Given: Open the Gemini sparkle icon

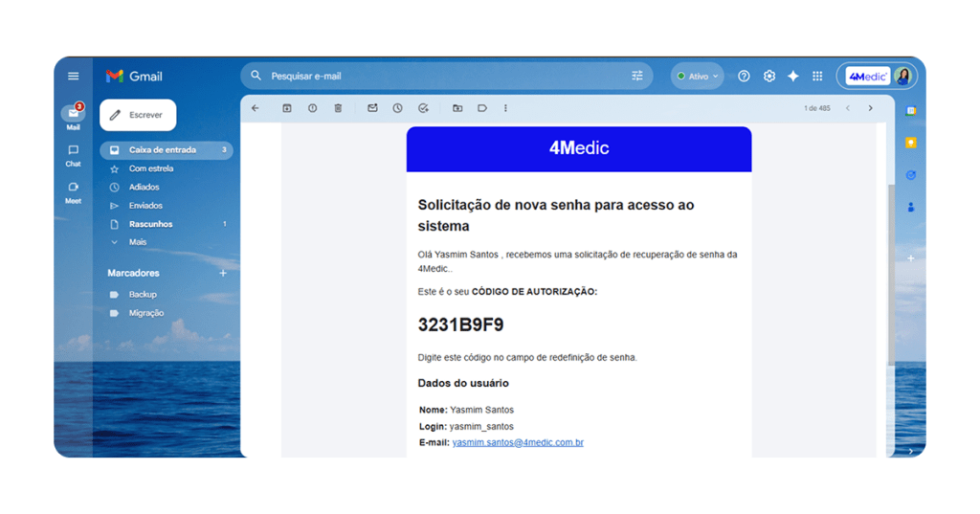Looking at the screenshot, I should coord(792,76).
